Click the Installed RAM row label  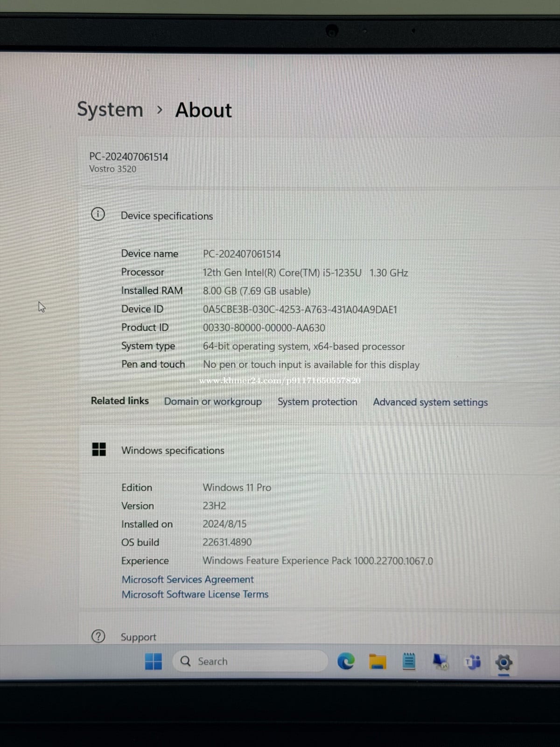(x=152, y=290)
